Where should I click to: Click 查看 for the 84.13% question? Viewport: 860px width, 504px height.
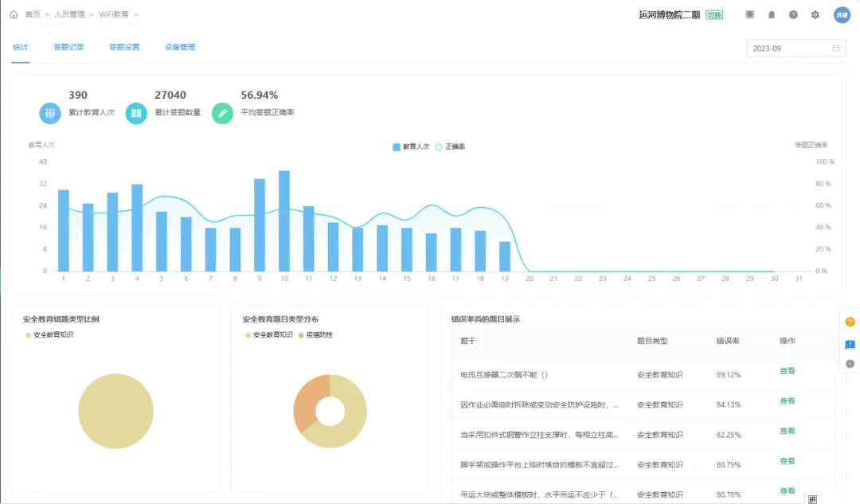coord(787,401)
